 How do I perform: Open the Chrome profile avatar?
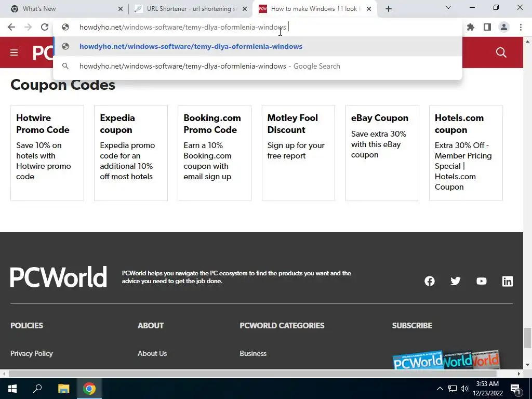(504, 27)
